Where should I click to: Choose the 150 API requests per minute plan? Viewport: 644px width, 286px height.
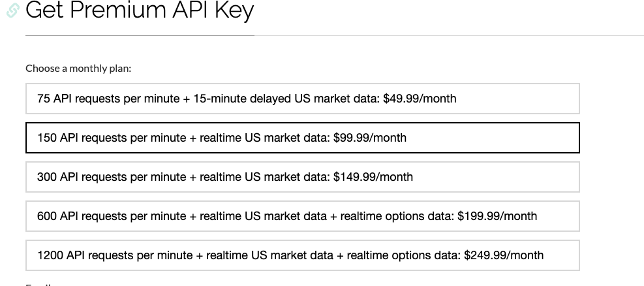302,138
